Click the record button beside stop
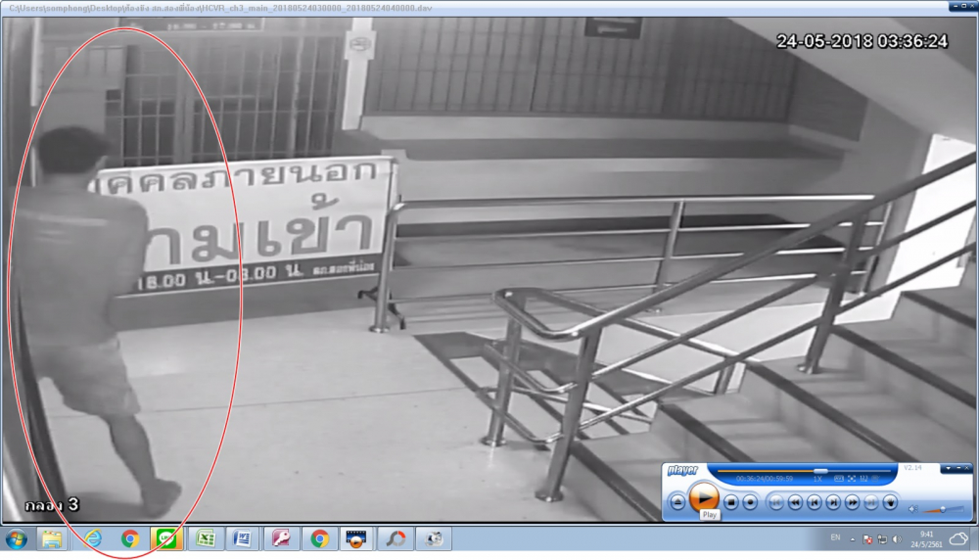Image resolution: width=979 pixels, height=560 pixels. point(750,502)
